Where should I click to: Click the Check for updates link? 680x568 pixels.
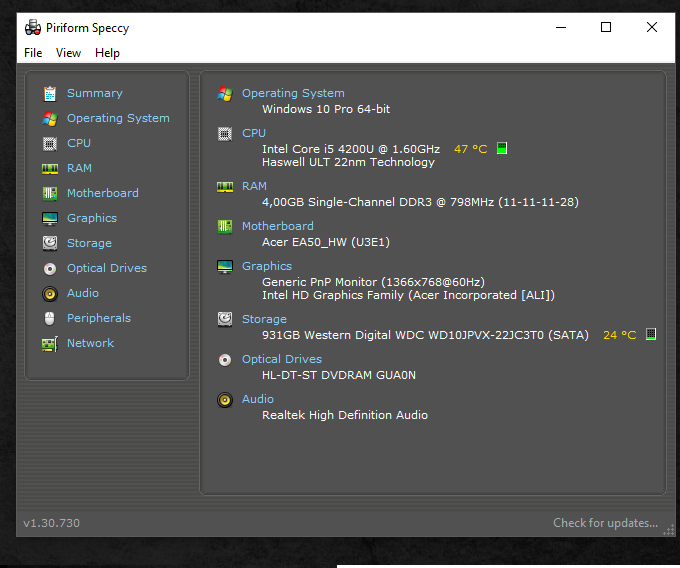(x=605, y=523)
